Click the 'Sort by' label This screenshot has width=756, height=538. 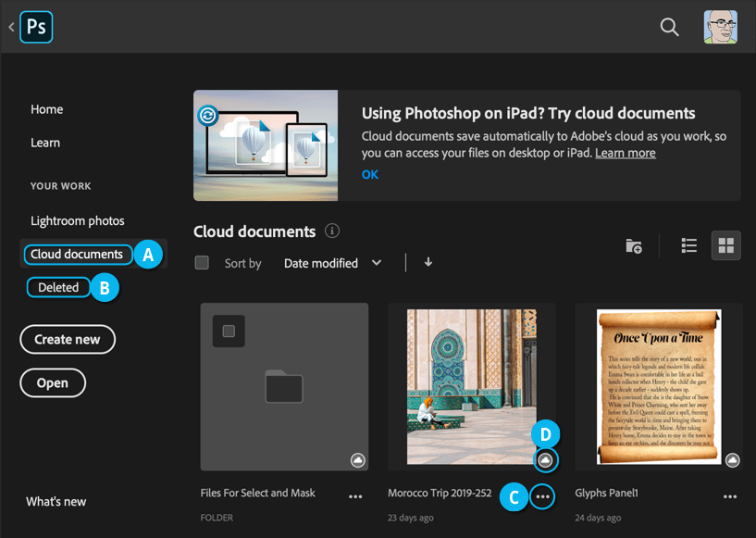[243, 264]
